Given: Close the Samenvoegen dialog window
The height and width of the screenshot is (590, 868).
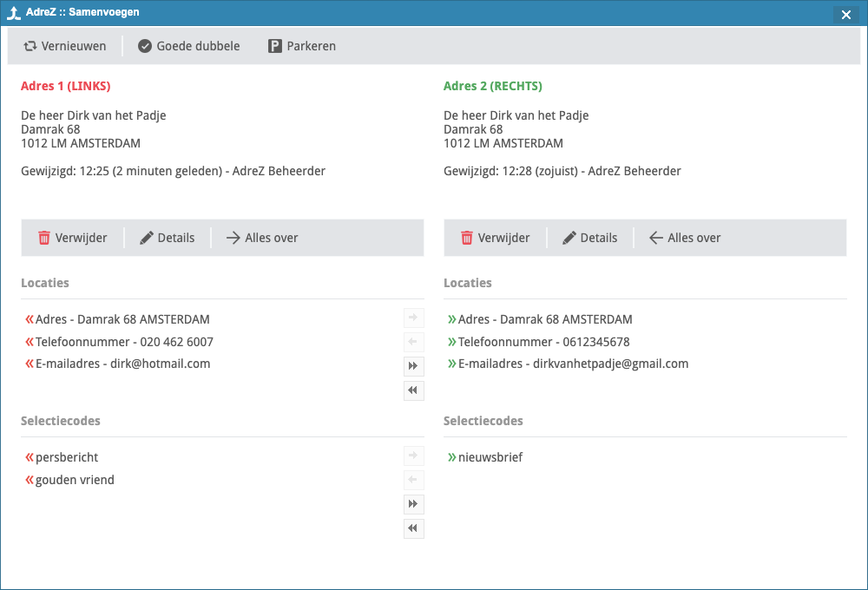Looking at the screenshot, I should (x=845, y=15).
